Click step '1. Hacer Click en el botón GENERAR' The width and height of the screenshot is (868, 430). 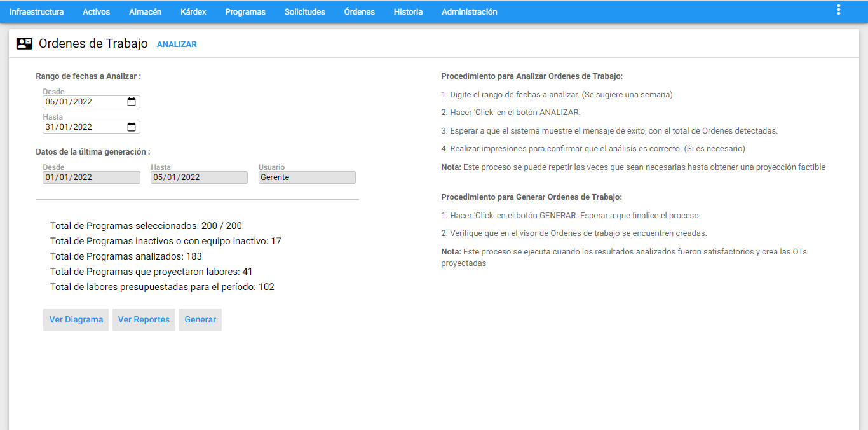(x=571, y=216)
